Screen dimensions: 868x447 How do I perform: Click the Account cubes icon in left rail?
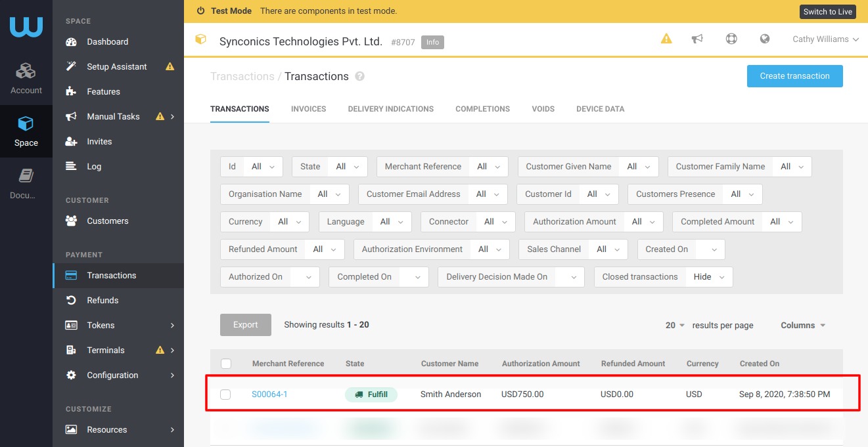coord(26,71)
